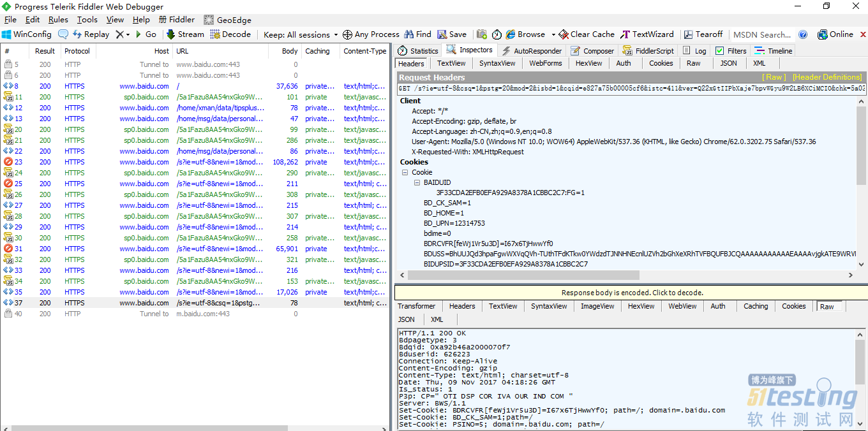Click the Save toolbar button
Viewport: 868px width, 431px height.
[x=452, y=34]
